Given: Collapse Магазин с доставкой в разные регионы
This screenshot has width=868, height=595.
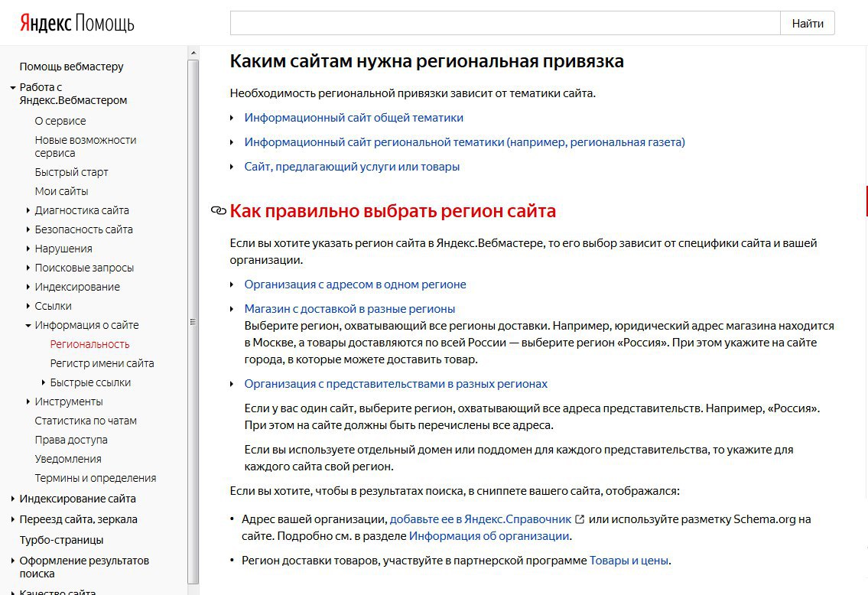Looking at the screenshot, I should point(349,309).
